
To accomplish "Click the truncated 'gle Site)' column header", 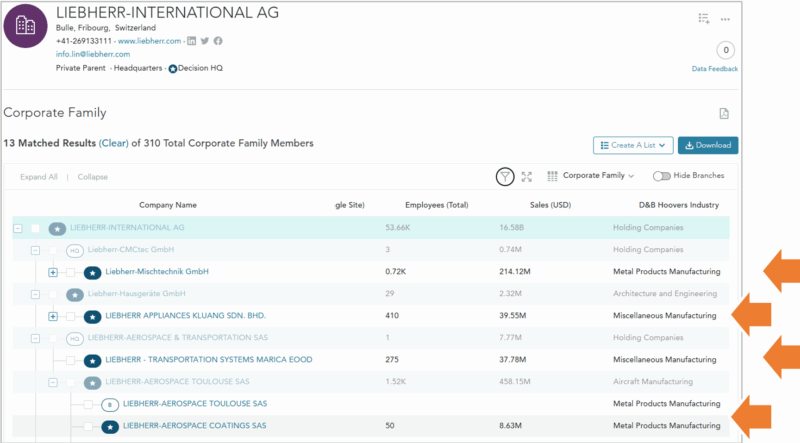I will coord(349,205).
